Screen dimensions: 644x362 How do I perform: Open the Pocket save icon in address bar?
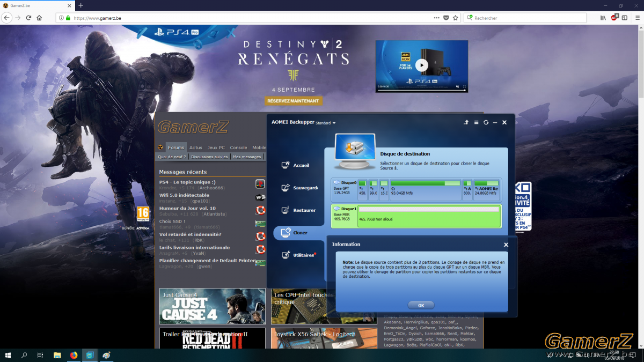pos(446,18)
